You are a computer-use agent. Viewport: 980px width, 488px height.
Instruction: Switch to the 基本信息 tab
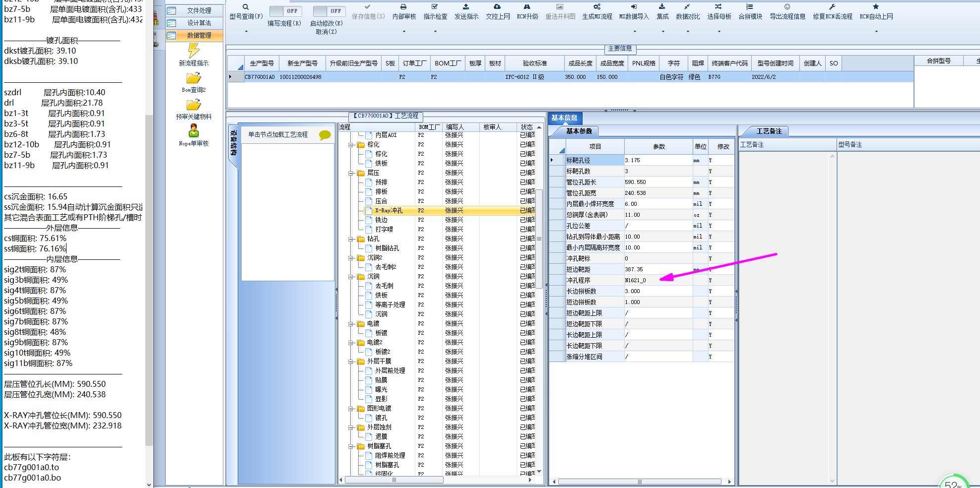click(565, 118)
